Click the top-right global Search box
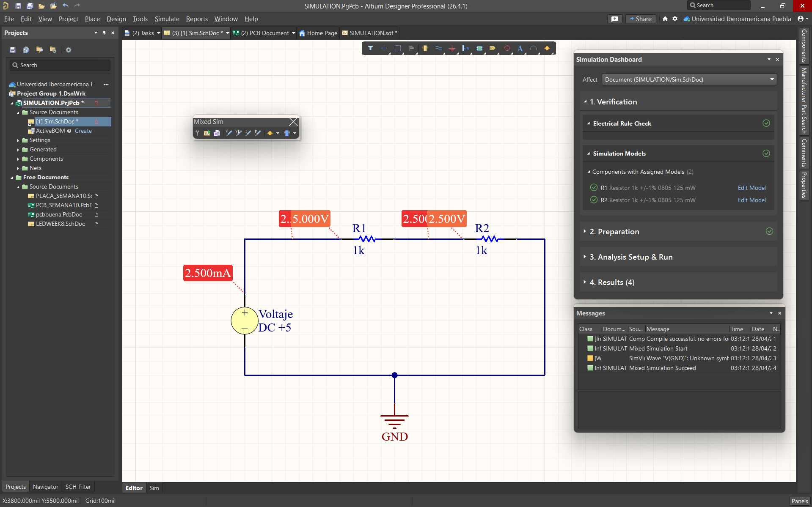The image size is (812, 507). [718, 5]
